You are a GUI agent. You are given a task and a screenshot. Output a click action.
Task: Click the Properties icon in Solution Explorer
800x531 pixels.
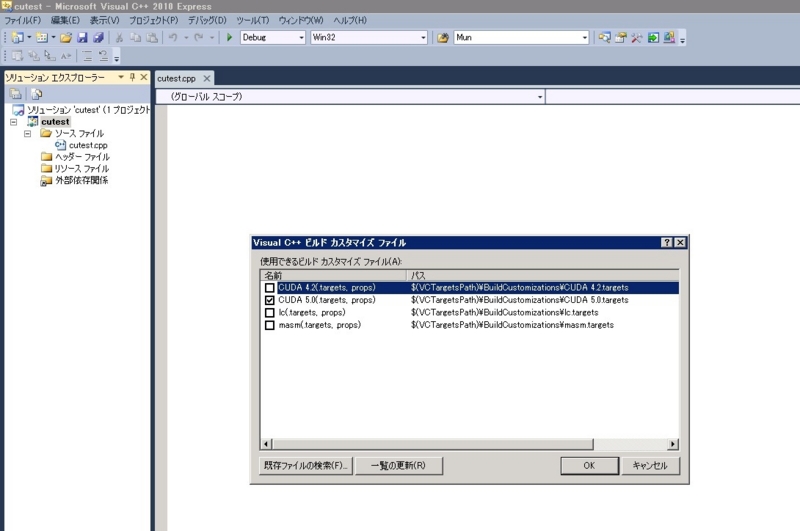coord(16,94)
